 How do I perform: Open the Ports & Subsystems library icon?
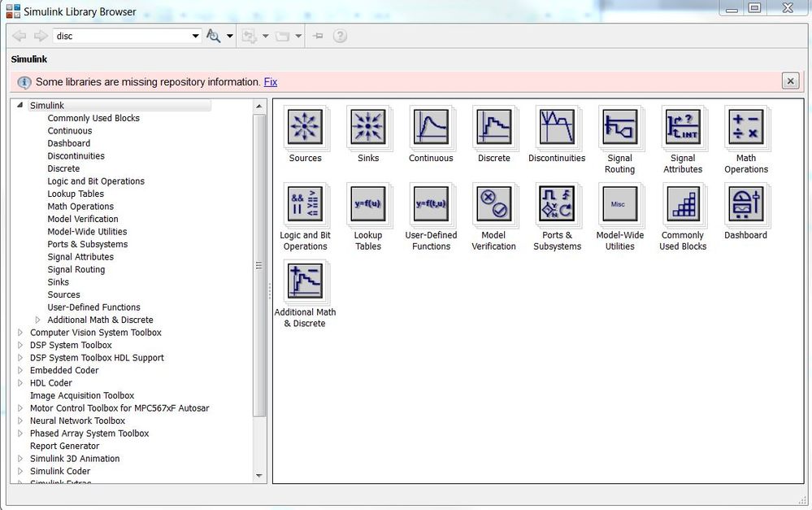tap(557, 203)
